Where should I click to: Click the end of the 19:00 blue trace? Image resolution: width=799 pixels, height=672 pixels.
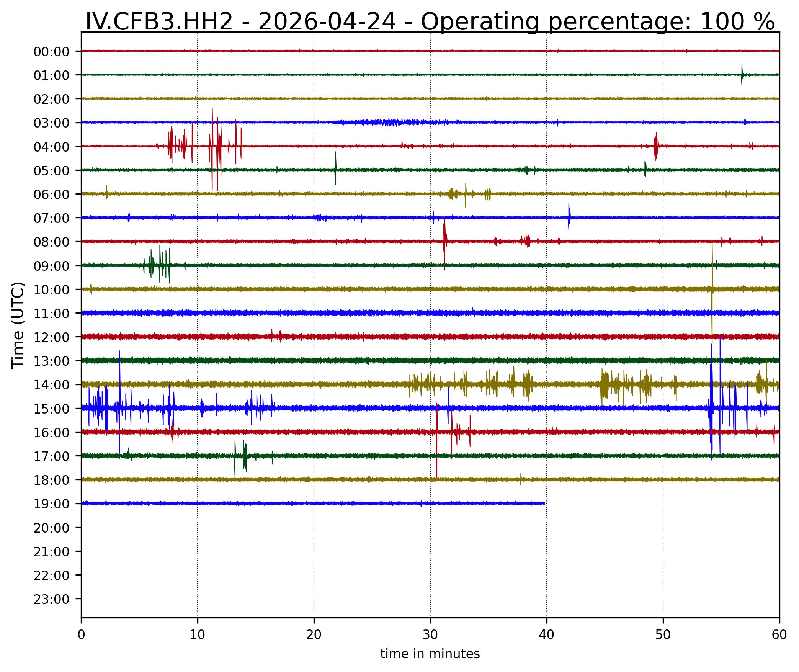coord(544,504)
